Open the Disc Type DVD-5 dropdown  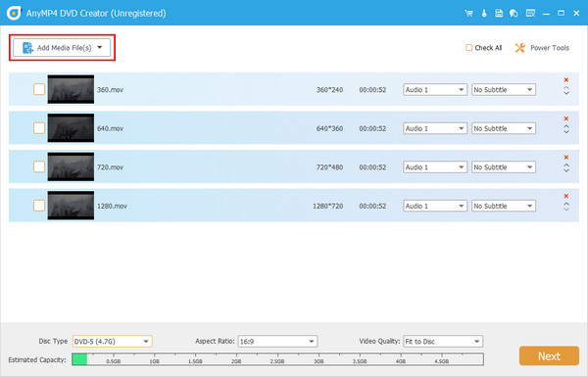(x=112, y=342)
